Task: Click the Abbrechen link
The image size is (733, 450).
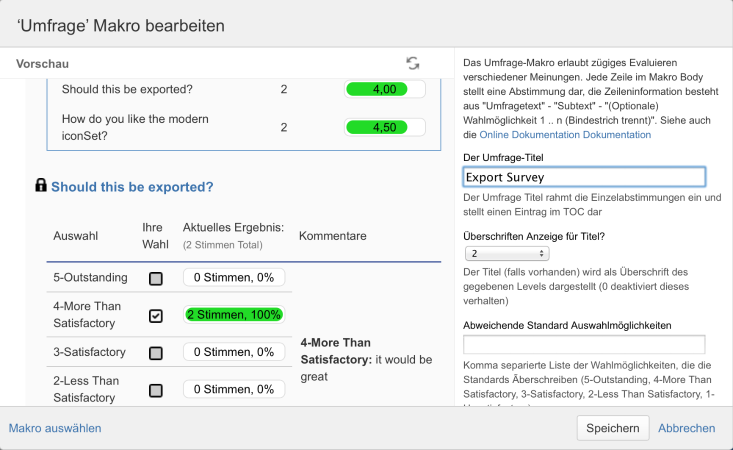Action: pos(685,428)
